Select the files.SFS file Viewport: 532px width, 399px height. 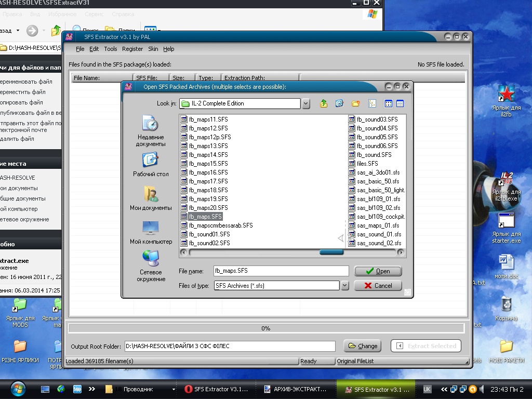tap(363, 164)
